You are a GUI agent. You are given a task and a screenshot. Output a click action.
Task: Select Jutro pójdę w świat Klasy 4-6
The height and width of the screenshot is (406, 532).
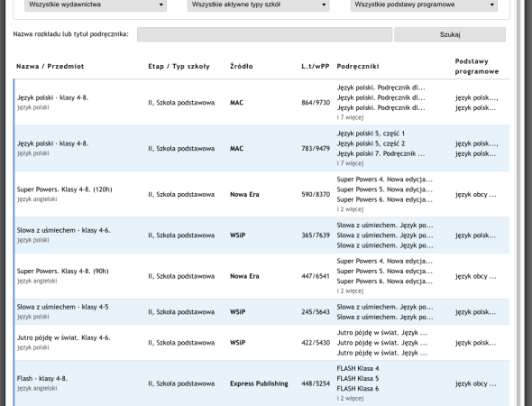261,343
